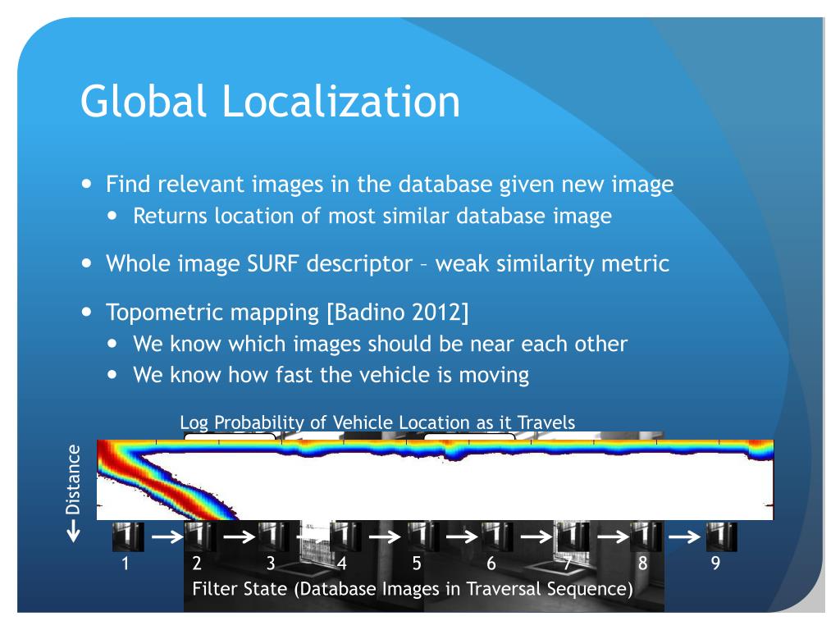The image size is (840, 630).
Task: Select database image thumbnail numbered 8
Action: pos(646,536)
